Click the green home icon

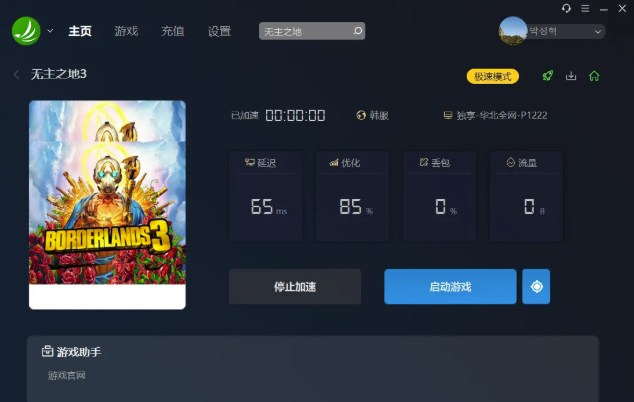594,76
